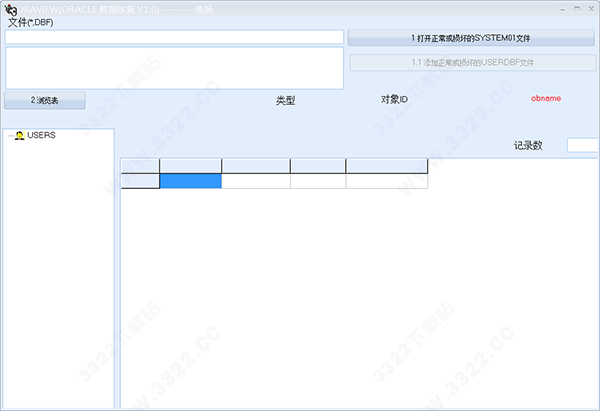Click the open SYSTEM01 file button
This screenshot has height=411, width=600.
(x=471, y=38)
